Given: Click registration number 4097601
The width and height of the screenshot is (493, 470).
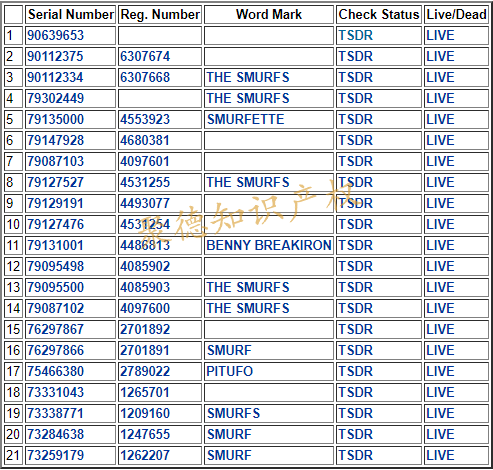Looking at the screenshot, I should coord(145,161).
